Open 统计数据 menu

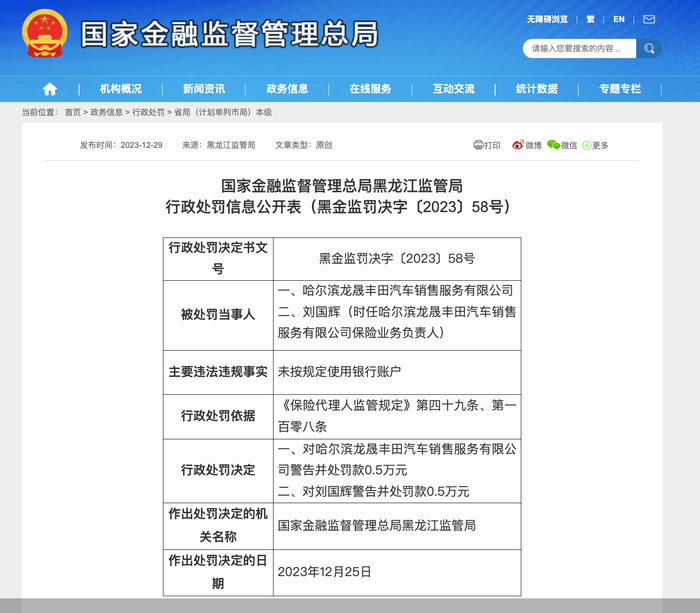(x=537, y=89)
